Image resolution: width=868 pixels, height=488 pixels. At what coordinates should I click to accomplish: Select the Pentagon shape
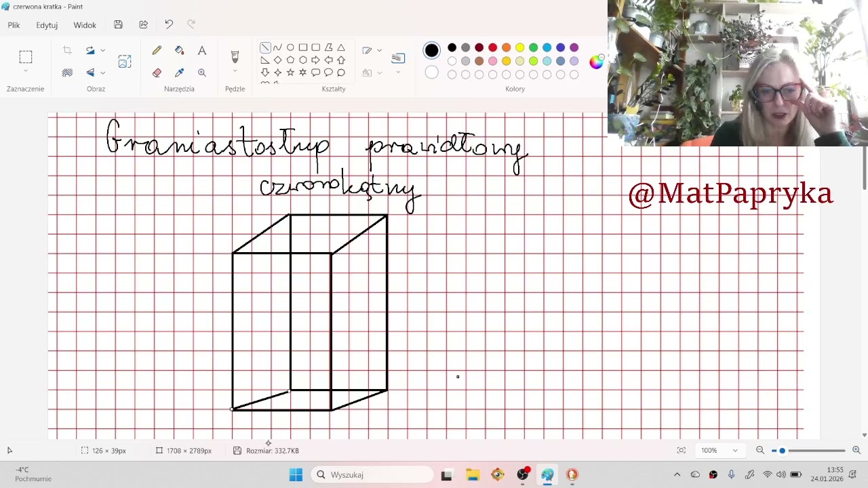(290, 60)
